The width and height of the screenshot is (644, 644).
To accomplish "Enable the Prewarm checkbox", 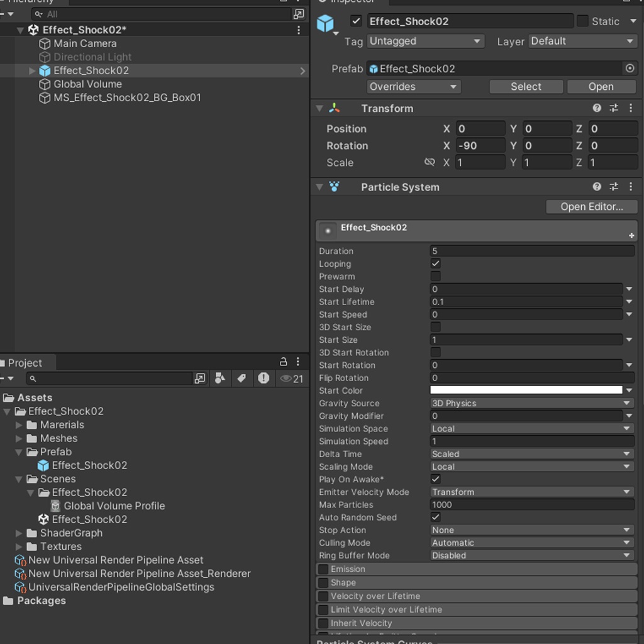I will point(435,276).
